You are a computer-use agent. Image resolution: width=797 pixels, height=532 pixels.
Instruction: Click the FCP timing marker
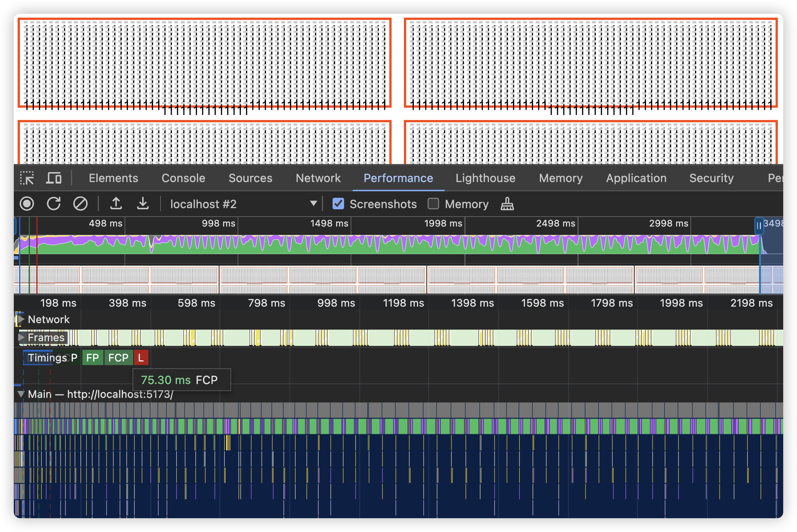(x=118, y=358)
